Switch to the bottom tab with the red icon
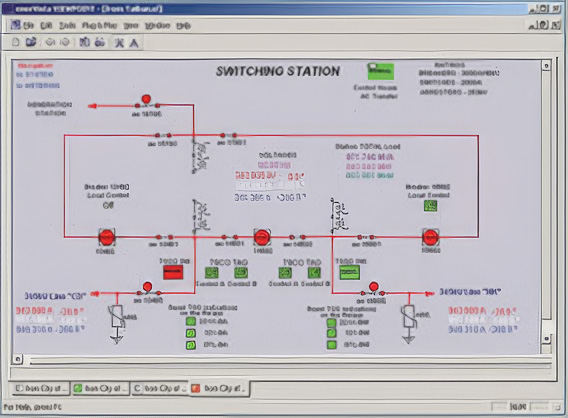Viewport: 568px width, 418px height. pos(219,389)
